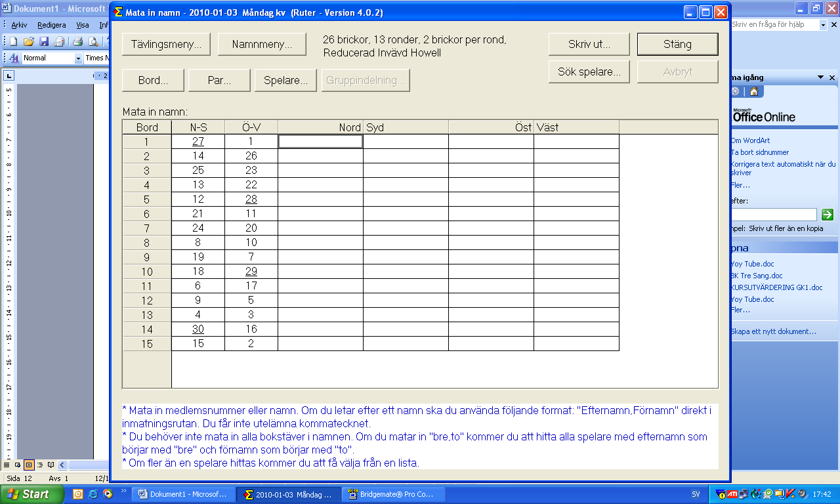Image resolution: width=840 pixels, height=504 pixels.
Task: Click the Home icon in Word task pane
Action: click(x=755, y=92)
